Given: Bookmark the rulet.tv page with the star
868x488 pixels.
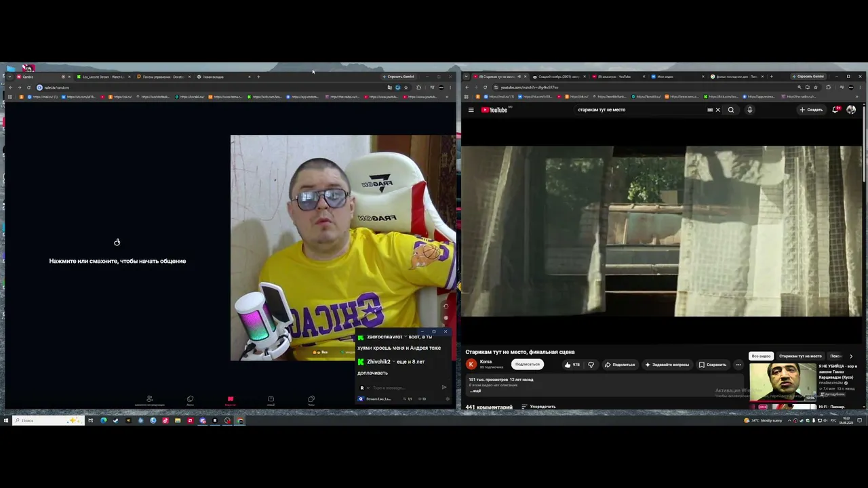Looking at the screenshot, I should coord(406,87).
